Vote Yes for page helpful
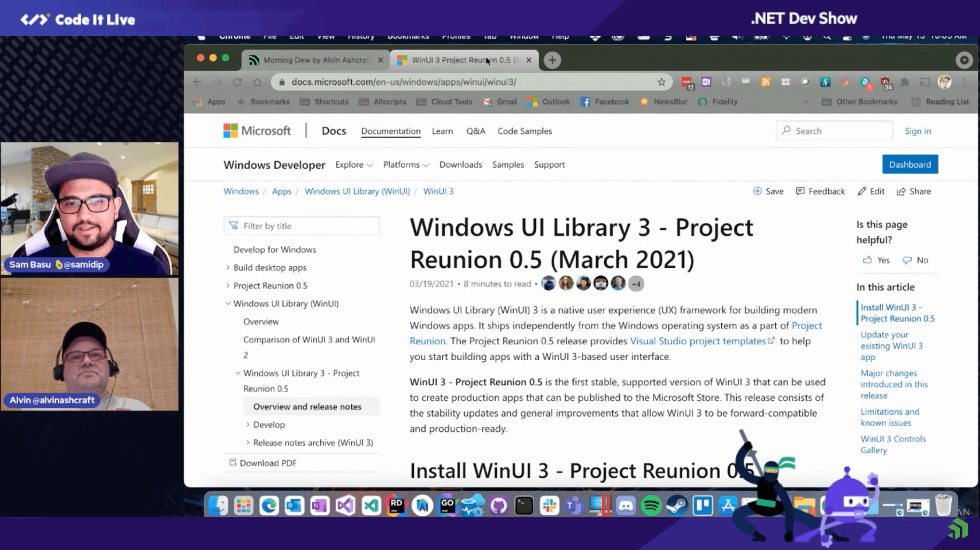 point(876,260)
